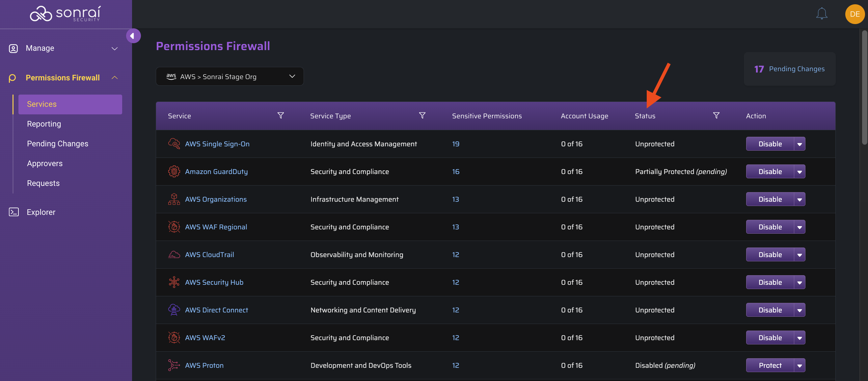Image resolution: width=868 pixels, height=381 pixels.
Task: Click the AWS Organizations service icon
Action: coord(174,199)
